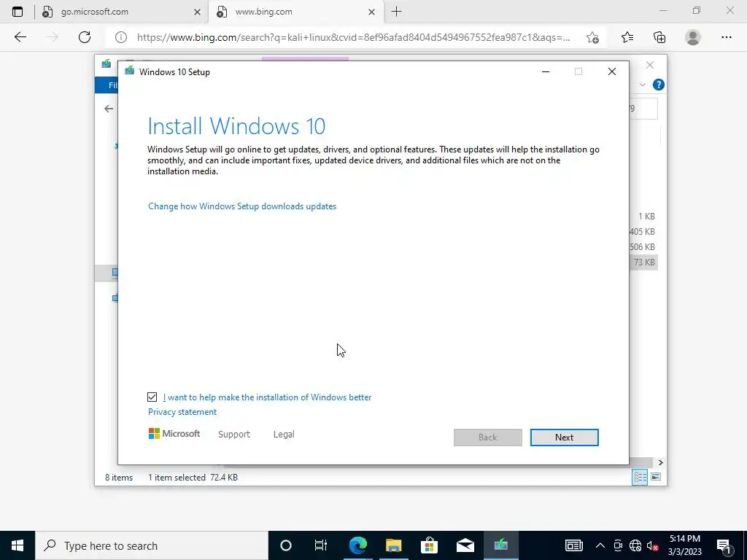Open Change how Windows Setup downloads updates link
747x560 pixels.
[x=242, y=206]
